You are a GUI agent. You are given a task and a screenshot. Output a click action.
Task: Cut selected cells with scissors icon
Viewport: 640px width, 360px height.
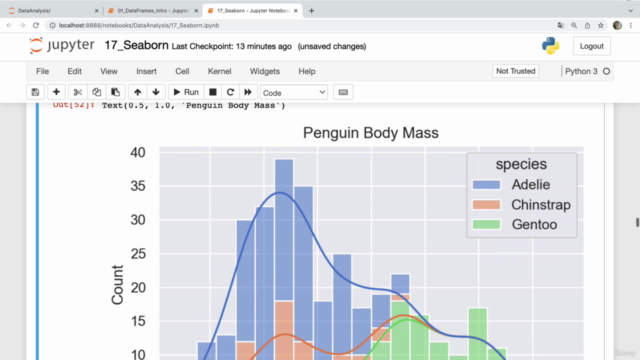tap(78, 92)
